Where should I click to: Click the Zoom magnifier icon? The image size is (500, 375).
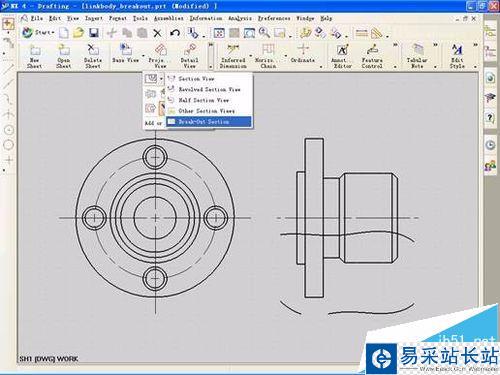pyautogui.click(x=264, y=33)
